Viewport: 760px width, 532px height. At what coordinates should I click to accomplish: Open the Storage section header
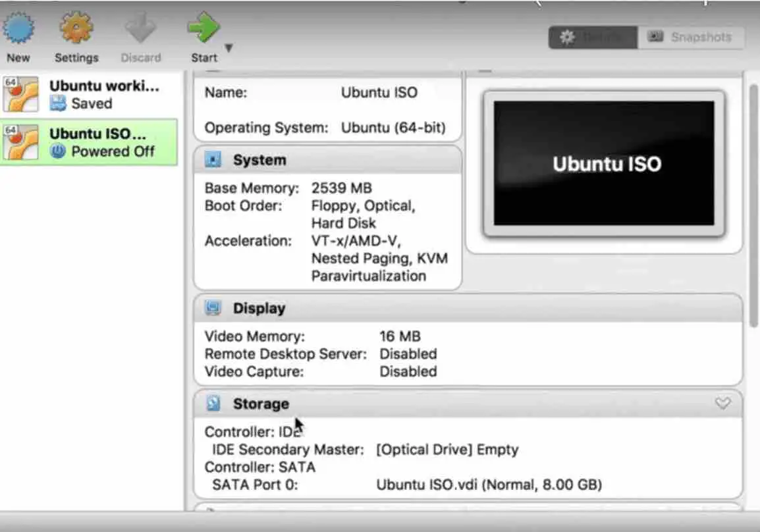468,403
